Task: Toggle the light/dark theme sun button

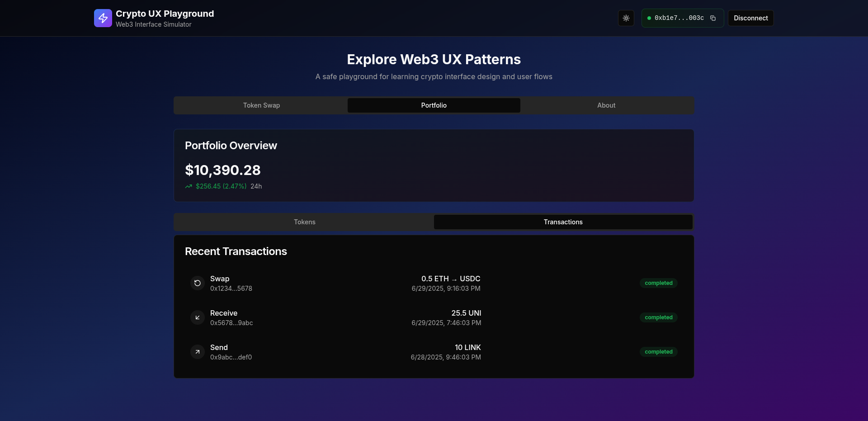Action: (626, 18)
